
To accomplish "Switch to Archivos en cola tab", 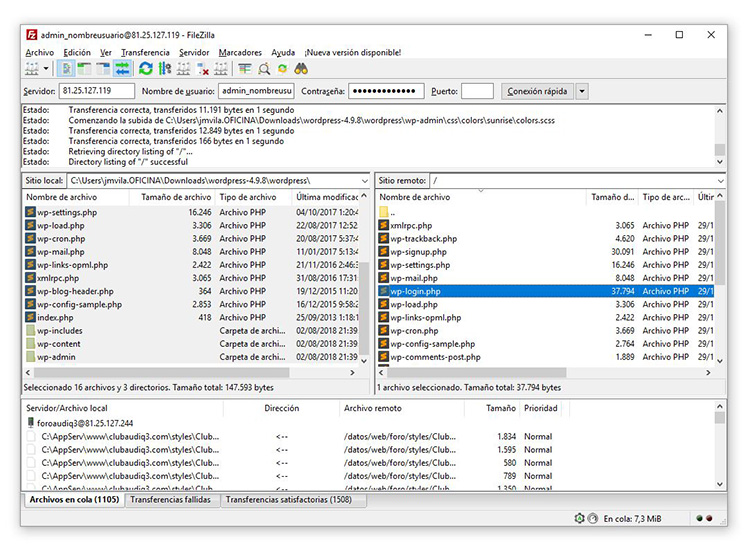I will click(x=74, y=500).
